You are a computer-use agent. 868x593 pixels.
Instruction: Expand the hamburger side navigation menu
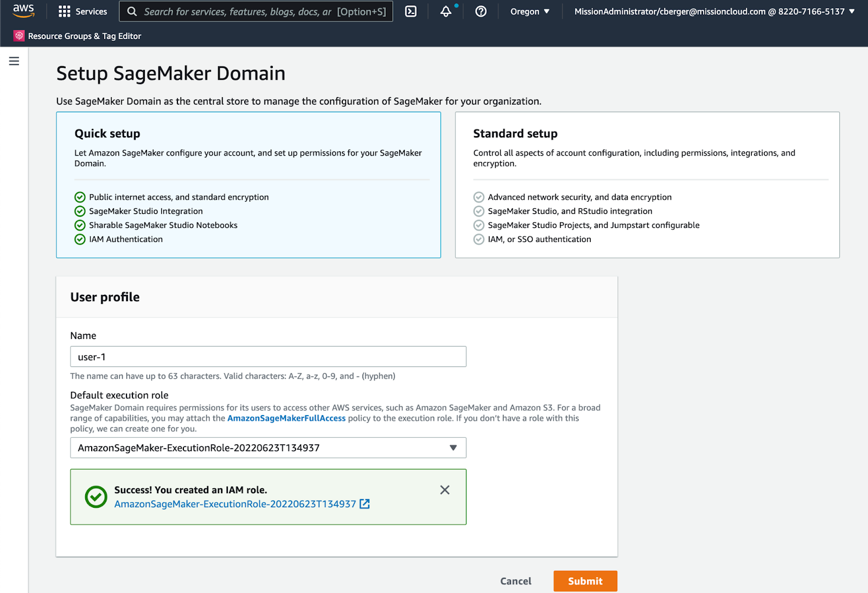14,61
